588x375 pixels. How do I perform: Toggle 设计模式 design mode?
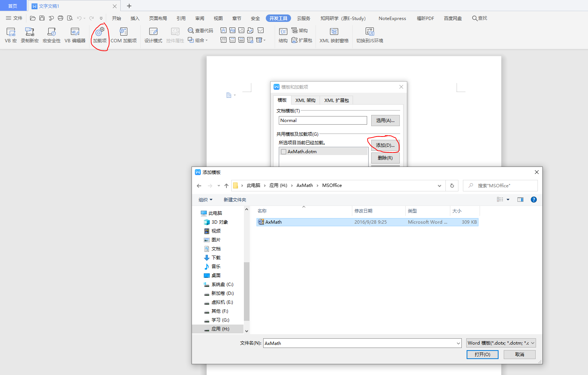click(153, 35)
